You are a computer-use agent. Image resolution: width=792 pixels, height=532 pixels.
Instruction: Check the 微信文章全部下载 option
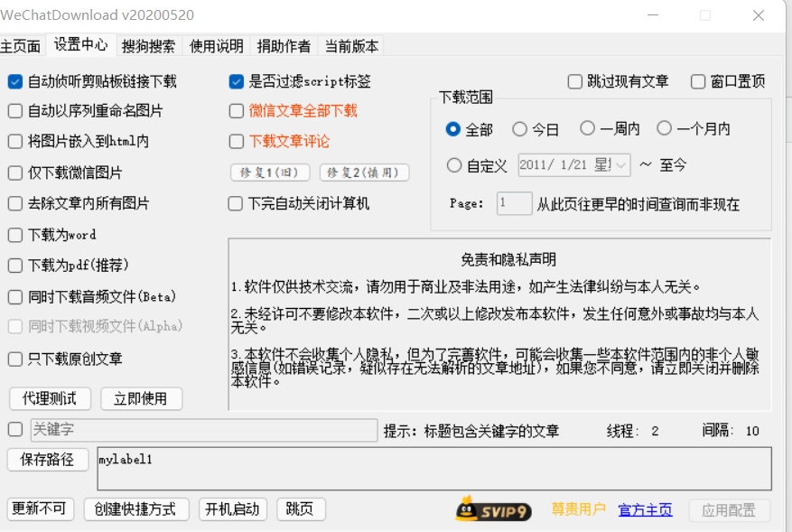pyautogui.click(x=237, y=111)
